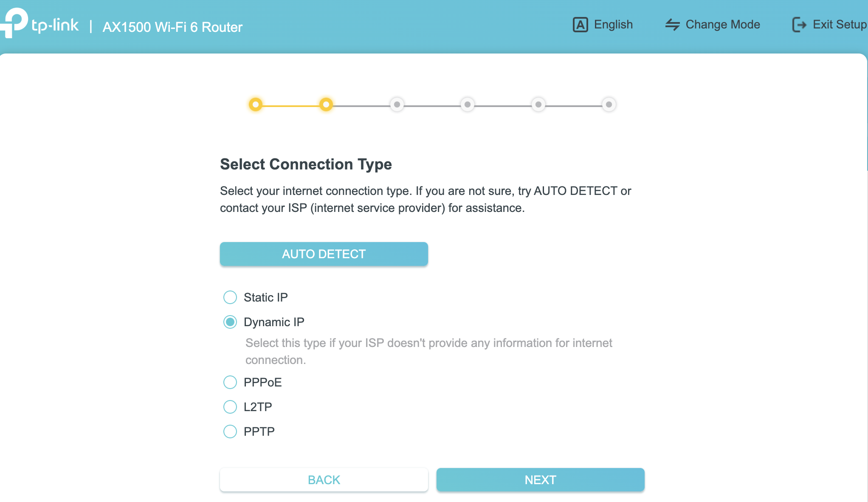The height and width of the screenshot is (502, 868).
Task: Click the Exit Setup door icon
Action: tap(799, 25)
